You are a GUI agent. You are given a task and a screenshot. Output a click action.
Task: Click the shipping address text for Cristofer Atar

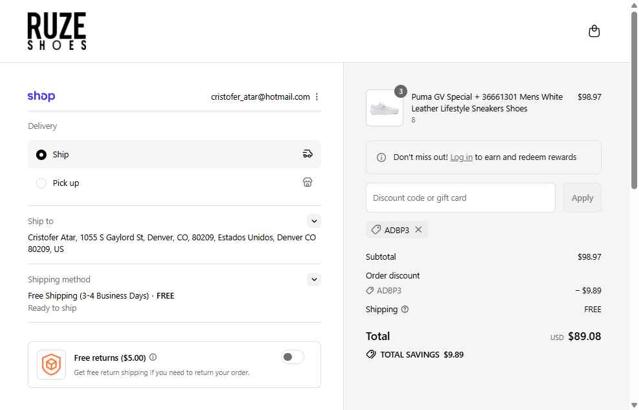point(172,243)
